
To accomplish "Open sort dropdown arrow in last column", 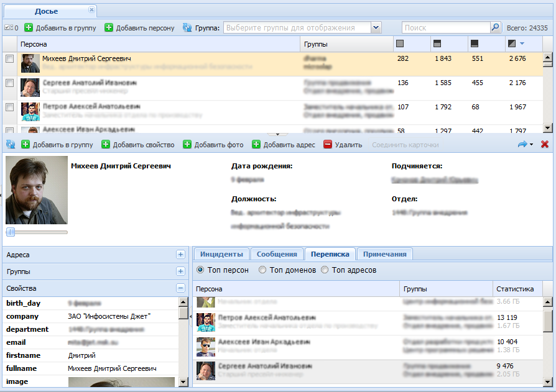I will [x=522, y=43].
